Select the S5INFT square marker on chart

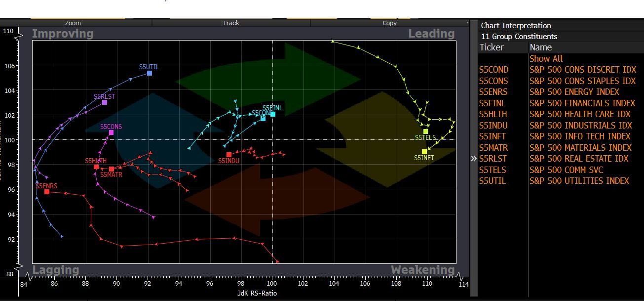coord(424,152)
